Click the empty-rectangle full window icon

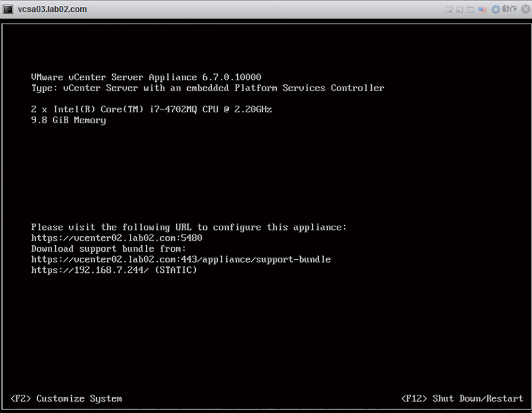(470, 10)
